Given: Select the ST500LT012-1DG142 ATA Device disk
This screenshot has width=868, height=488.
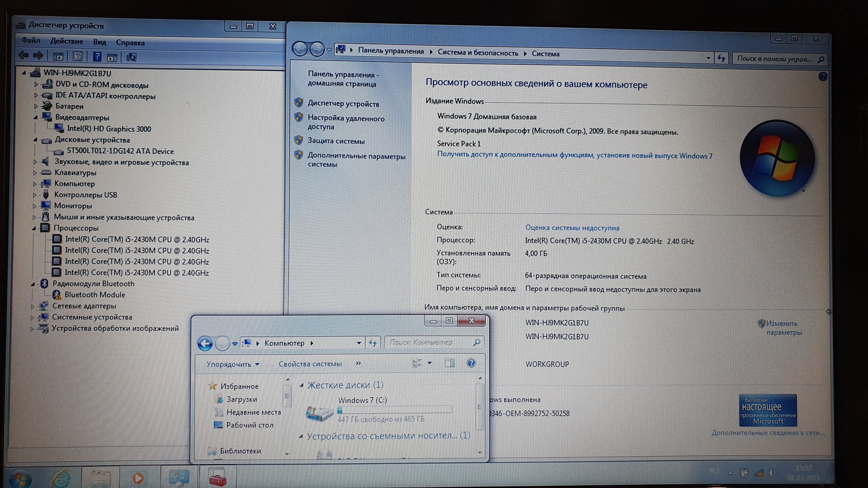Looking at the screenshot, I should click(120, 151).
